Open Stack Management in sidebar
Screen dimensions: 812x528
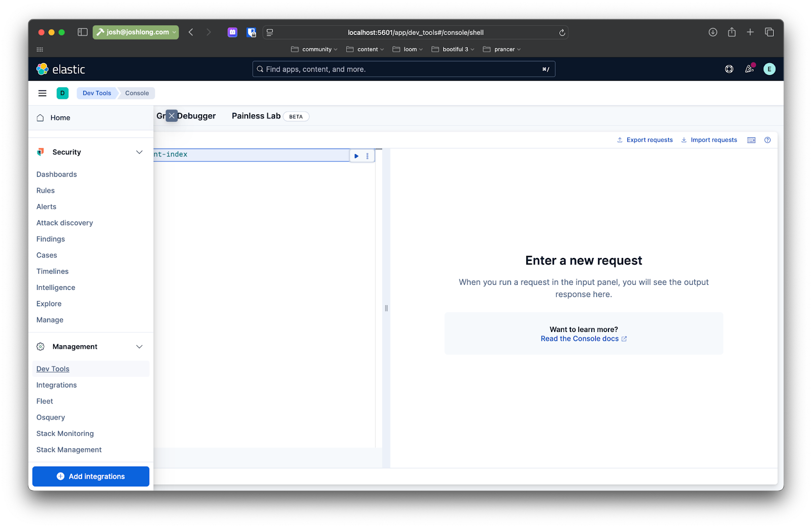[69, 450]
